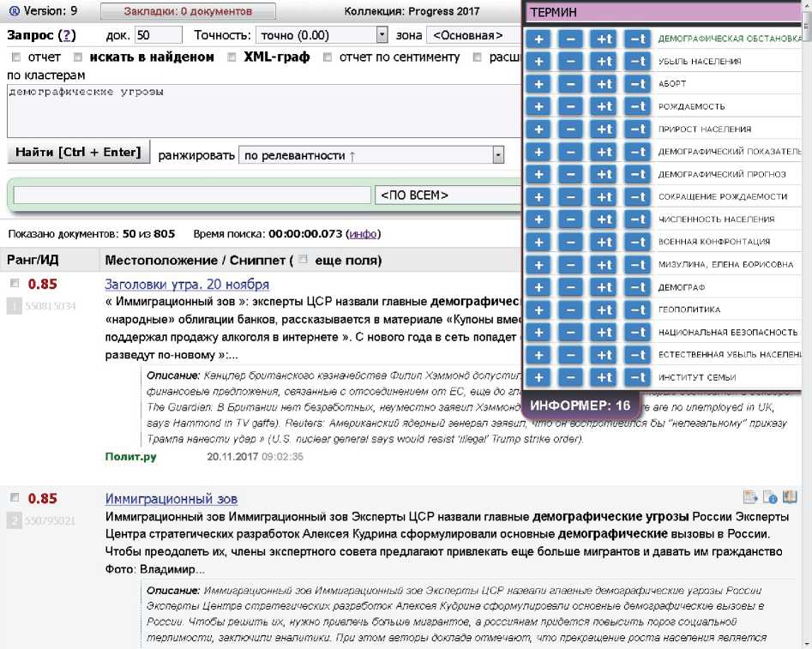Click document info icon on Иммиграционный зов result

770,497
